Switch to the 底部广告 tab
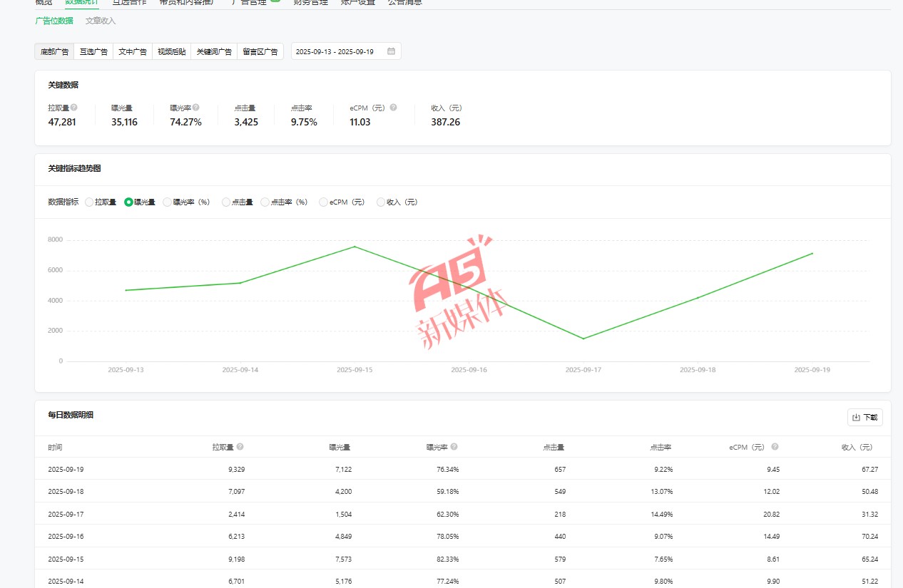 (x=54, y=51)
